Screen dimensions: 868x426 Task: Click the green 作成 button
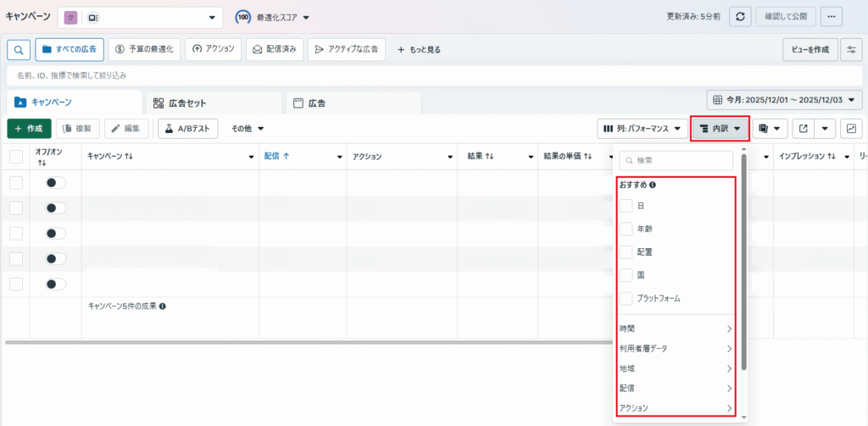coord(29,129)
